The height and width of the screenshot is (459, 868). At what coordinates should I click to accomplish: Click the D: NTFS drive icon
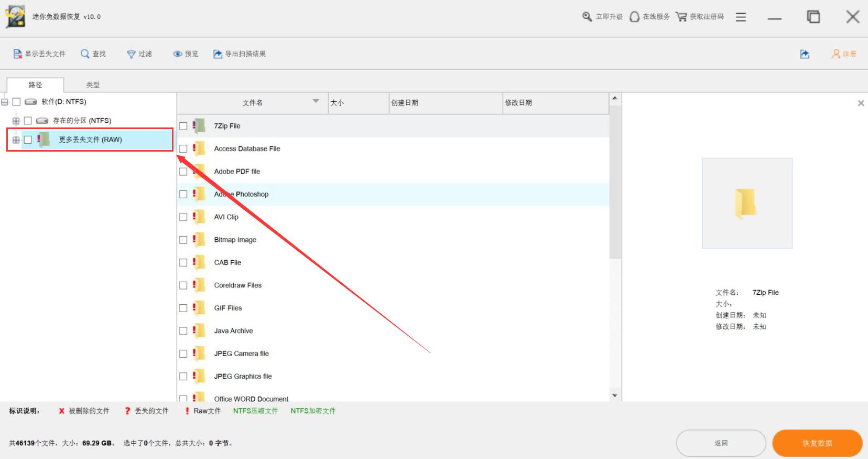[x=31, y=102]
